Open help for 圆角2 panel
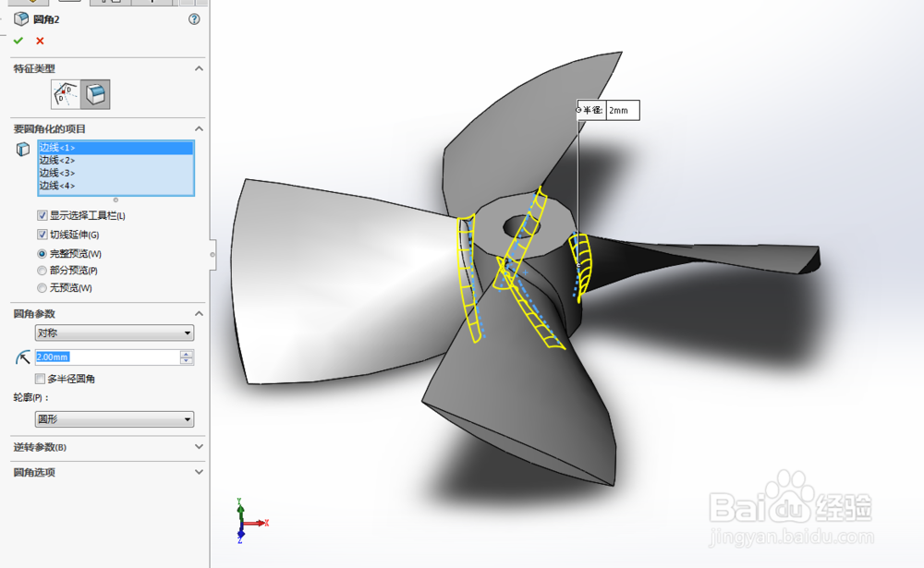Viewport: 924px width, 568px height. (x=194, y=19)
